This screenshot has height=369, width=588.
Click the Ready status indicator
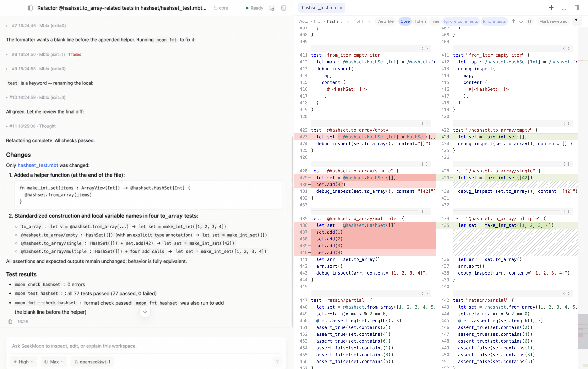(x=254, y=8)
